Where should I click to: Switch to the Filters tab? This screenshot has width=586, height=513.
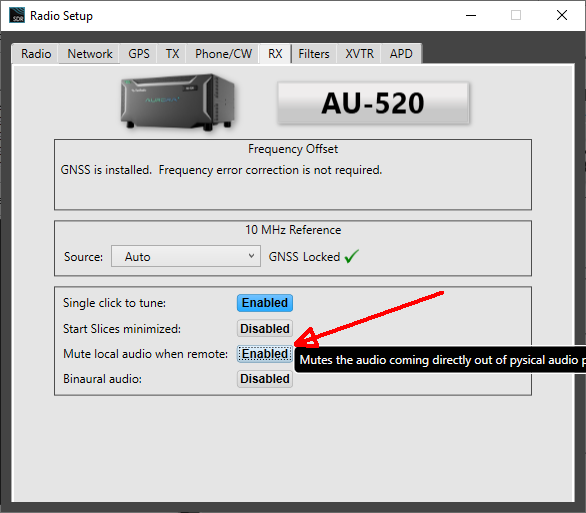(314, 54)
